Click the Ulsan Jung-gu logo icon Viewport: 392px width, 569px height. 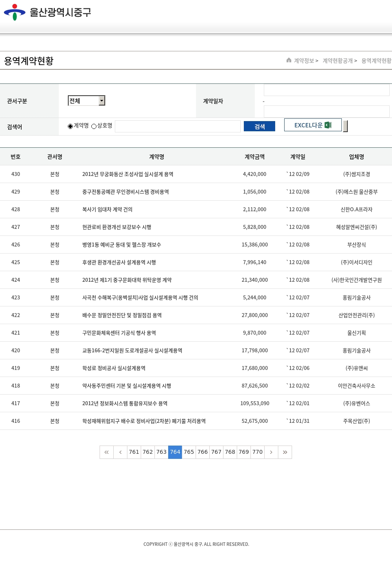15,12
